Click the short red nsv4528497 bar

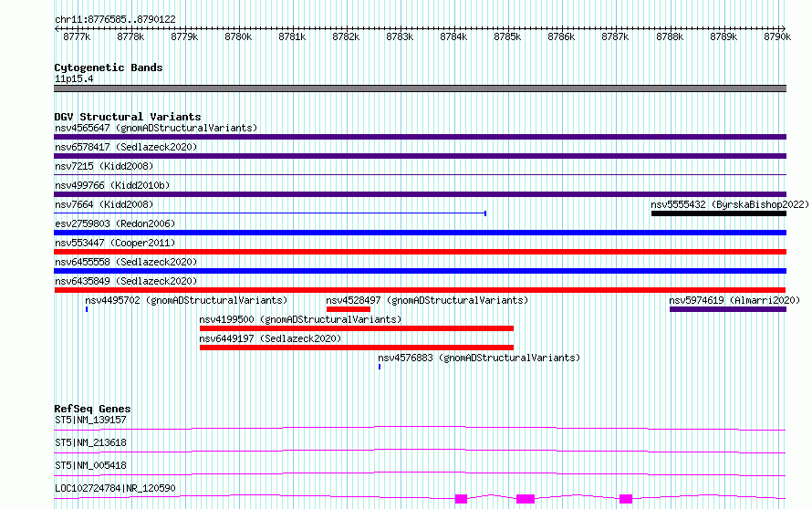(349, 309)
